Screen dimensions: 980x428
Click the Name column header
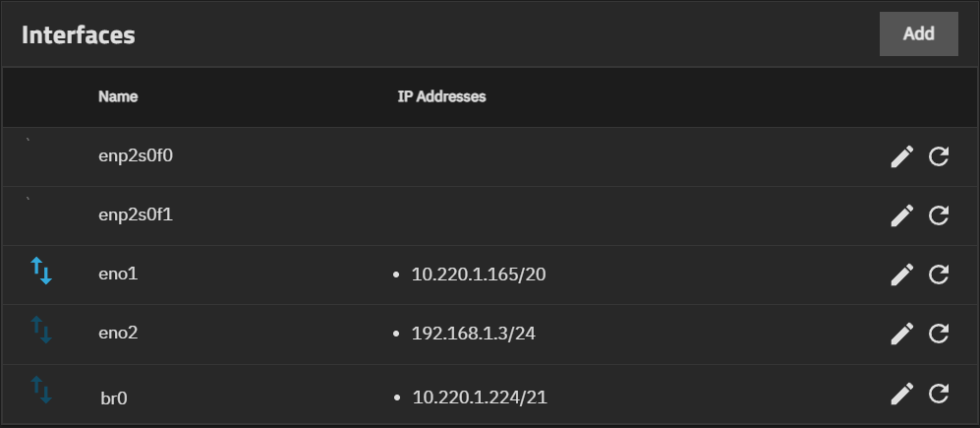(x=118, y=96)
